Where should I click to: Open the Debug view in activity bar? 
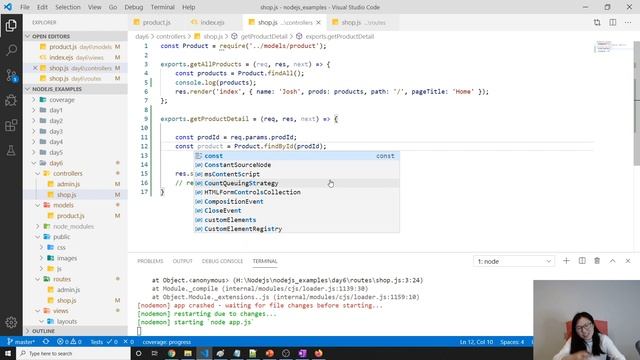pos(11,100)
